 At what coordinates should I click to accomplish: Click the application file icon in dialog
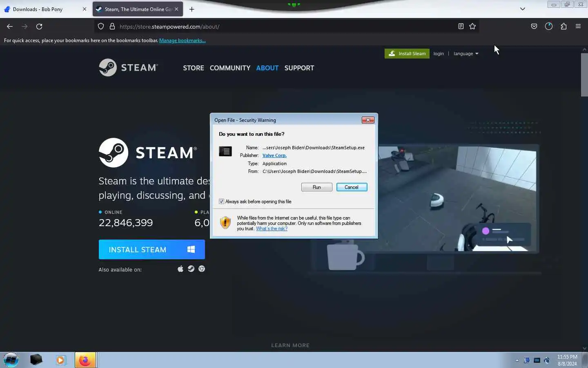[225, 151]
